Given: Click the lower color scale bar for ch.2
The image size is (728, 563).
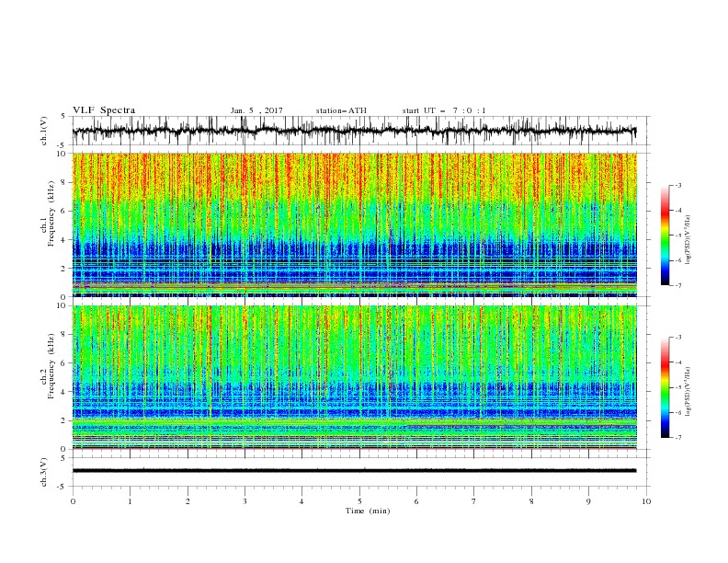Looking at the screenshot, I should tap(665, 387).
